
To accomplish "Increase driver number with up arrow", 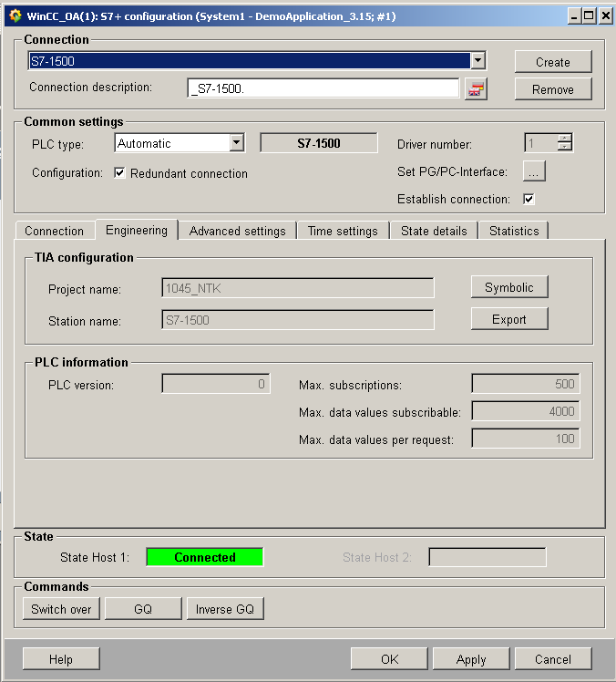I will (565, 139).
